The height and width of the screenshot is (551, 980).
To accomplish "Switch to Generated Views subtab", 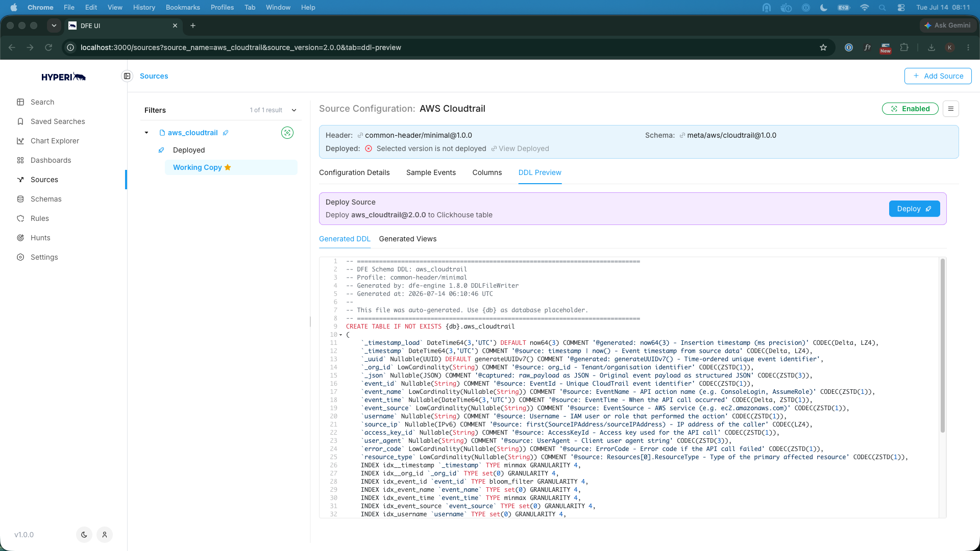I will click(407, 239).
